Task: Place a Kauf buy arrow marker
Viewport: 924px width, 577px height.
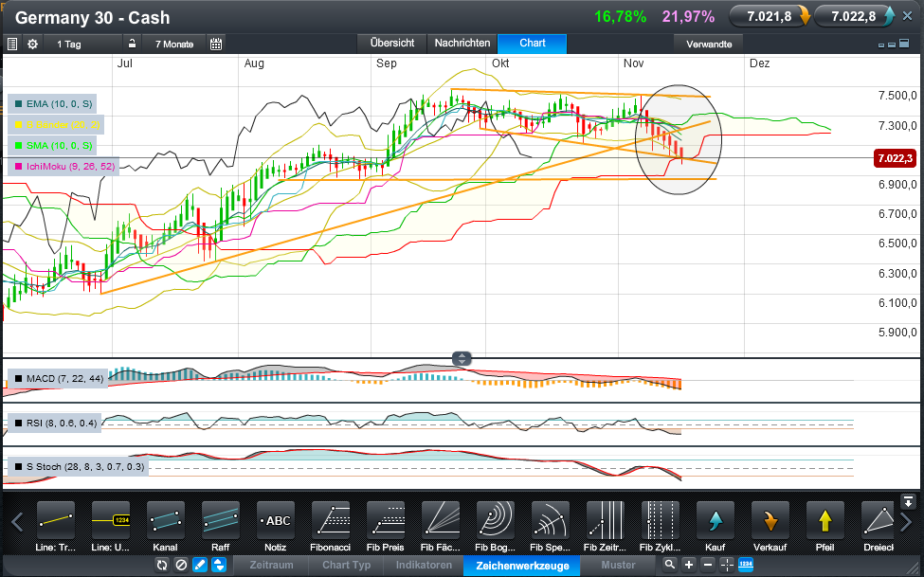Action: 715,520
